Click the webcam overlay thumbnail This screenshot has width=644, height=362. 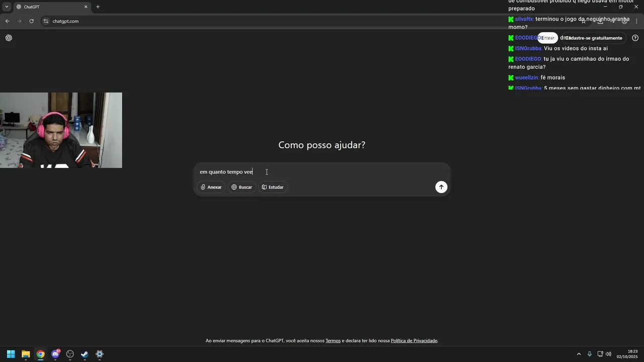[x=61, y=130]
